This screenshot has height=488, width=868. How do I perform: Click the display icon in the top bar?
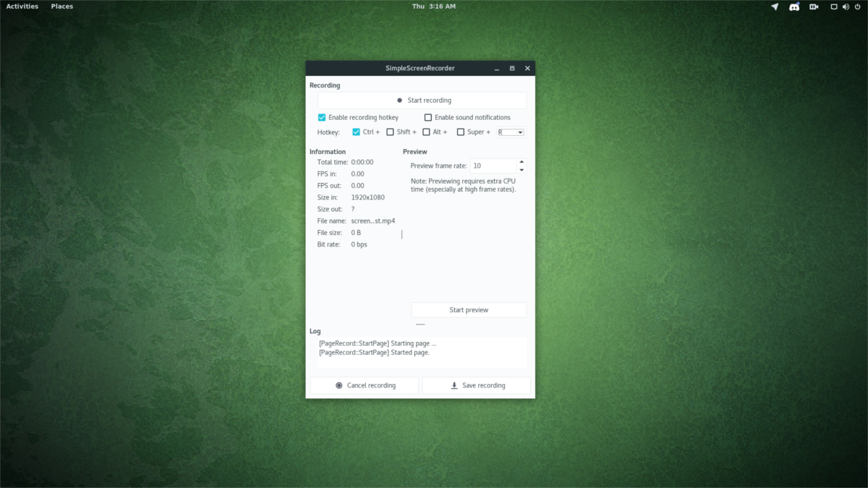(x=834, y=7)
